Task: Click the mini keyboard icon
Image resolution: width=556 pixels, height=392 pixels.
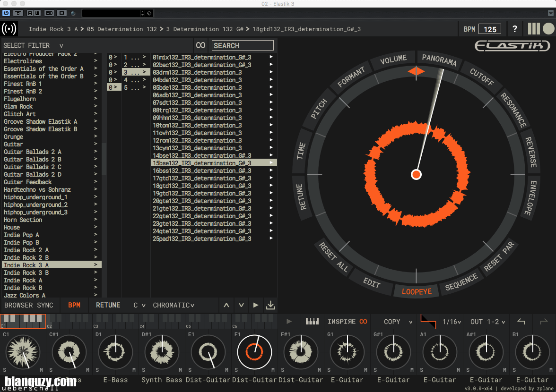Action: point(312,322)
